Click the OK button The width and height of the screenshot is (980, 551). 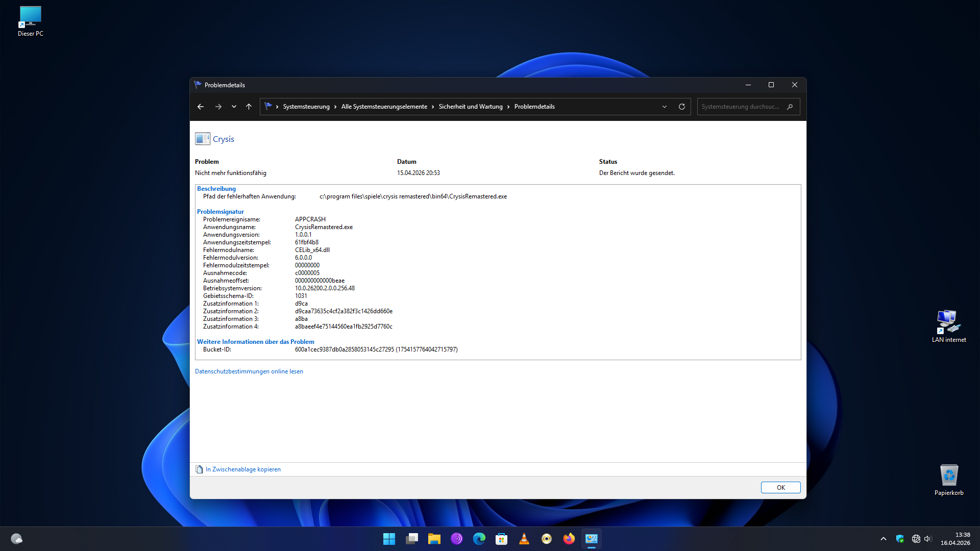pyautogui.click(x=780, y=487)
